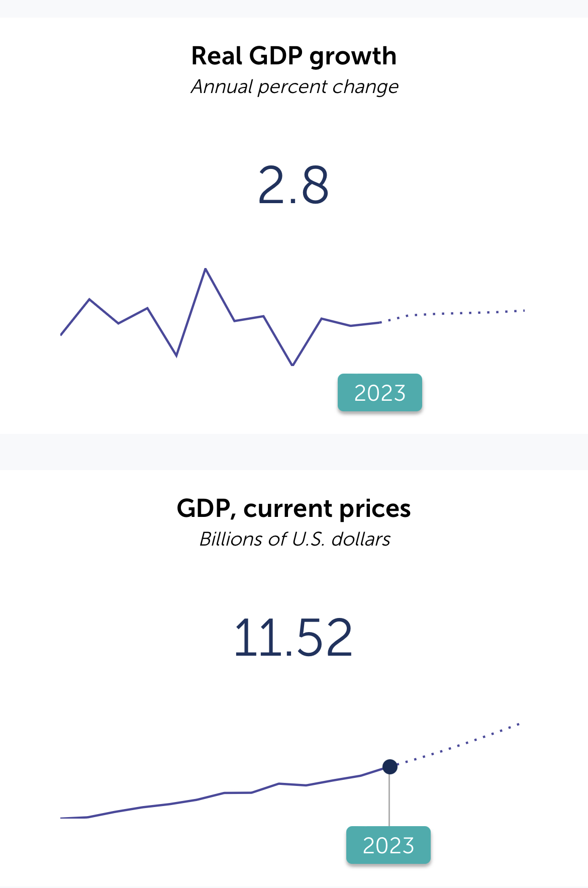Click the Real GDP growth title
Screen dimensions: 588x888
click(x=294, y=56)
